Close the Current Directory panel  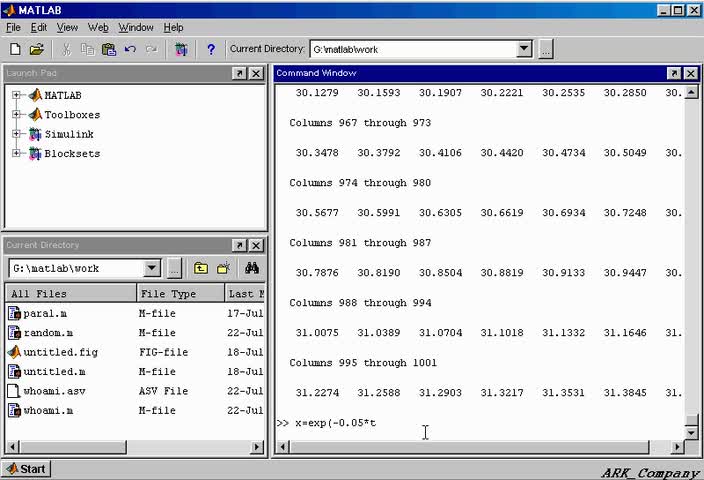click(256, 245)
